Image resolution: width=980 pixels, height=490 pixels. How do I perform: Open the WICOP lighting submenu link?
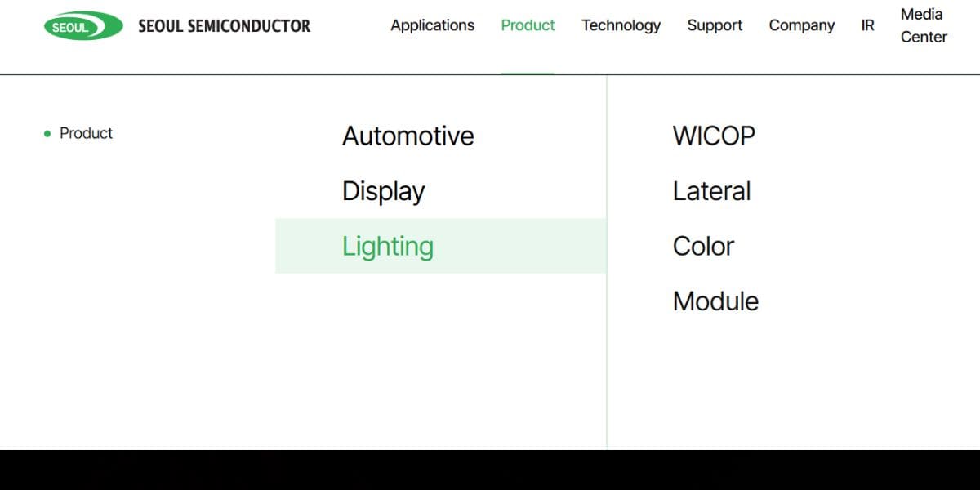pos(714,136)
